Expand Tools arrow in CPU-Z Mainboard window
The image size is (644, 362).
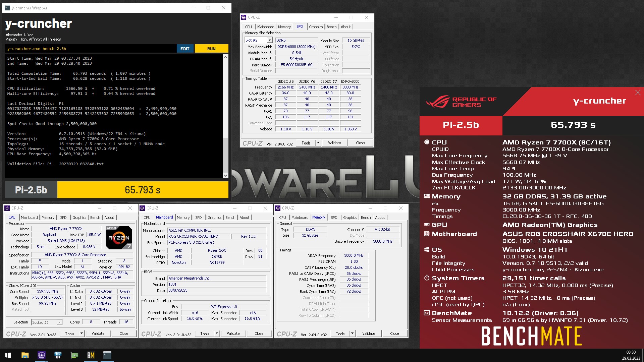[x=217, y=334]
